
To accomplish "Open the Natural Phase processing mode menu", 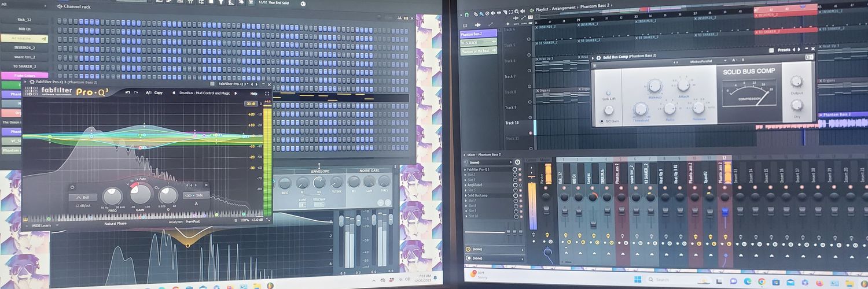I will tap(116, 223).
